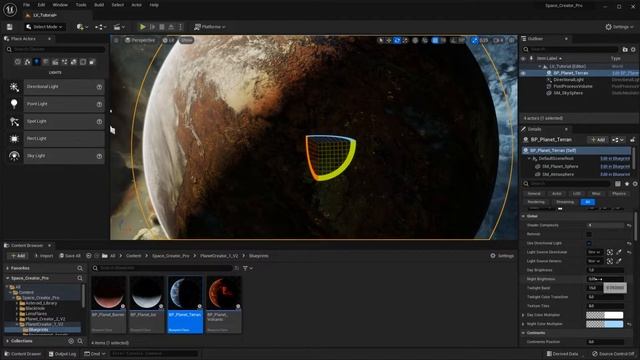Click the Day Brightness value field
The width and height of the screenshot is (640, 360).
605,270
